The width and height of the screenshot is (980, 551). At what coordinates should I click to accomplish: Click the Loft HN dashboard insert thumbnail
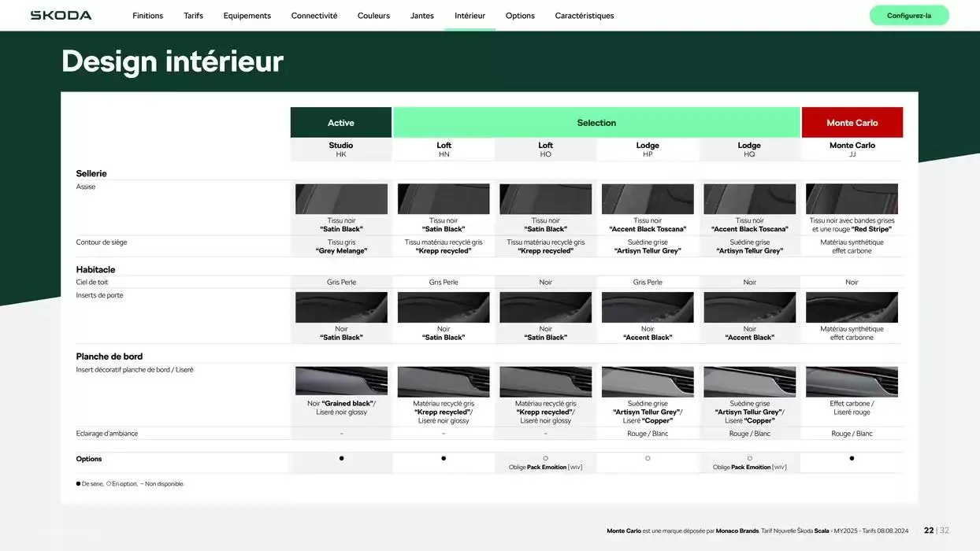(x=444, y=382)
